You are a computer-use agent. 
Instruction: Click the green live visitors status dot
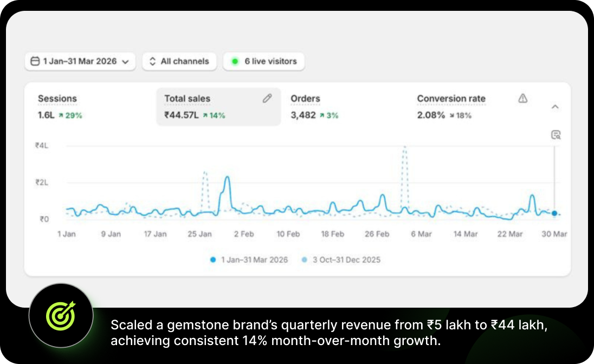(x=235, y=61)
